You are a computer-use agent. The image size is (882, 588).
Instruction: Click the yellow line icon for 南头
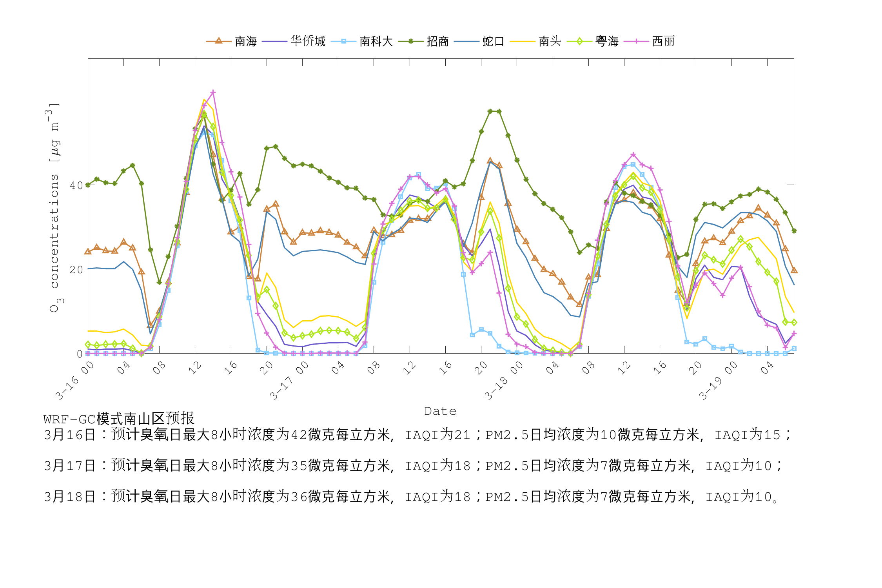pyautogui.click(x=523, y=40)
